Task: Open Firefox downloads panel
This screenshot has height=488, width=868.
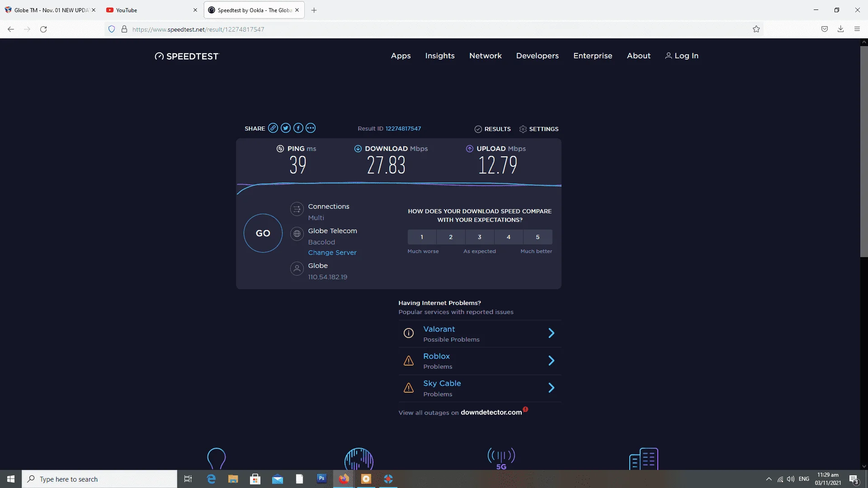Action: 840,29
